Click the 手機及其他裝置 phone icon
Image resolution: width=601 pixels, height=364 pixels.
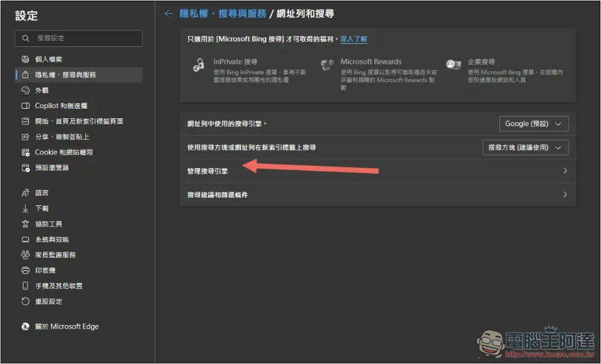(x=25, y=286)
